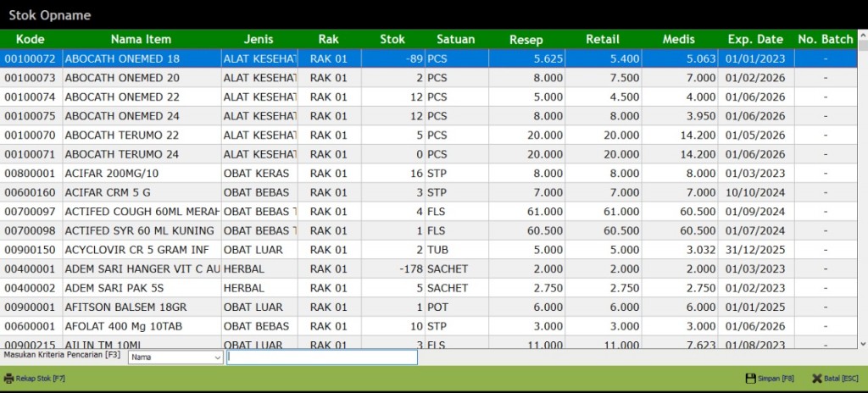Click the Simpan save disk icon

[x=750, y=379]
